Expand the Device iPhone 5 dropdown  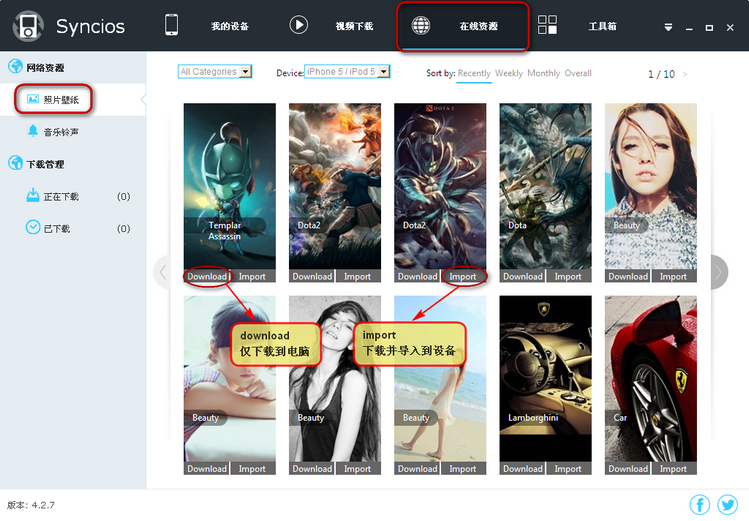coord(347,72)
